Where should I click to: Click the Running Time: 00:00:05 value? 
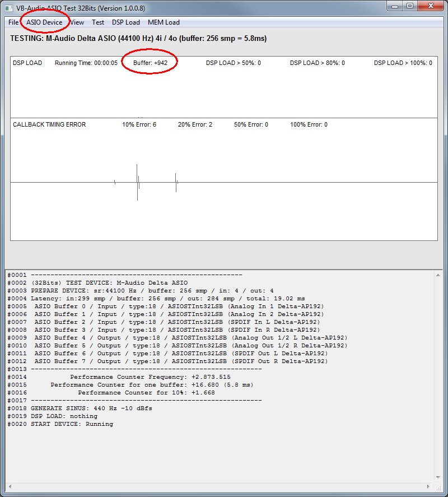click(x=86, y=63)
